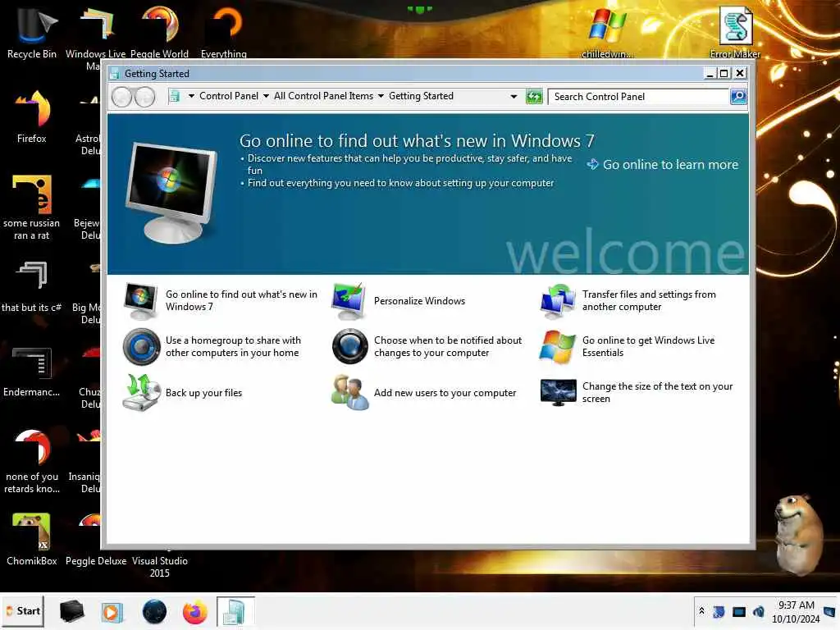
Task: Click the Getting Started taskbar button
Action: [235, 611]
